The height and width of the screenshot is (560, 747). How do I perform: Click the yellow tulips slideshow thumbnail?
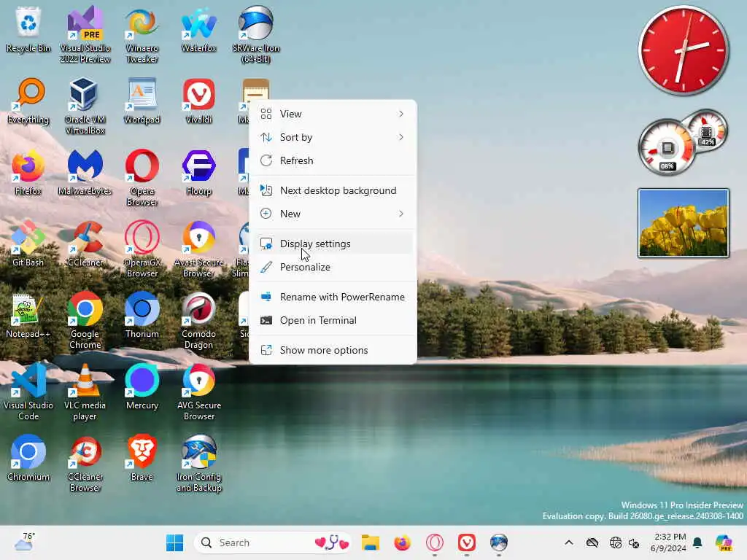pos(683,223)
